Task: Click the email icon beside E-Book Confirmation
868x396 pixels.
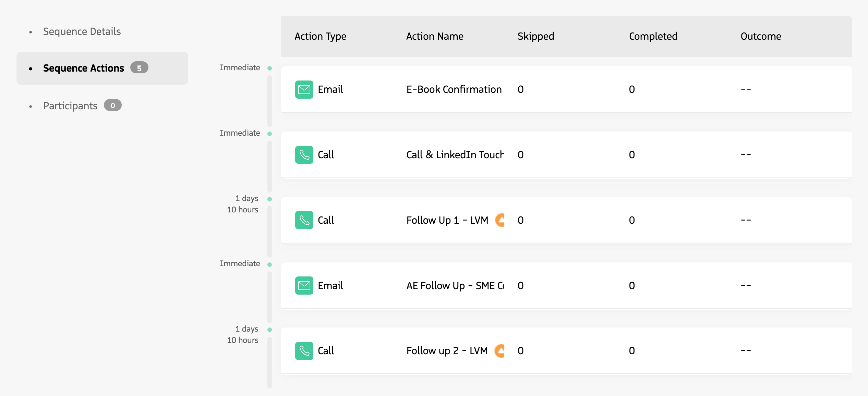Action: (x=304, y=89)
